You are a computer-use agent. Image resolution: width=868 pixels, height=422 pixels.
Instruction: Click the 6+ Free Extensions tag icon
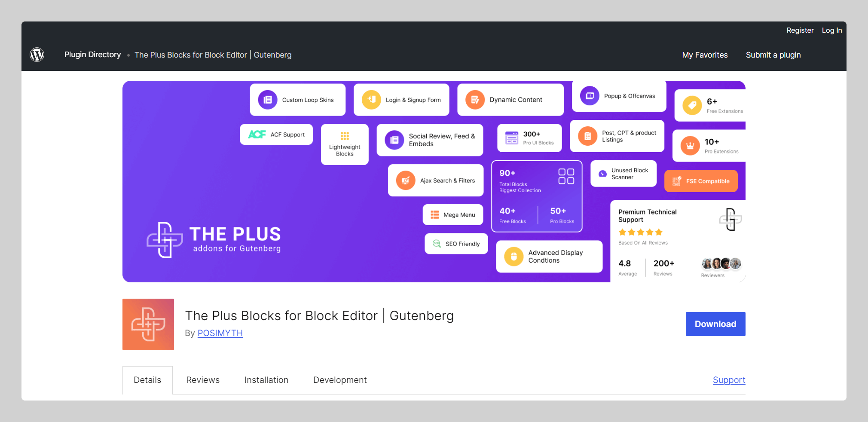(692, 106)
